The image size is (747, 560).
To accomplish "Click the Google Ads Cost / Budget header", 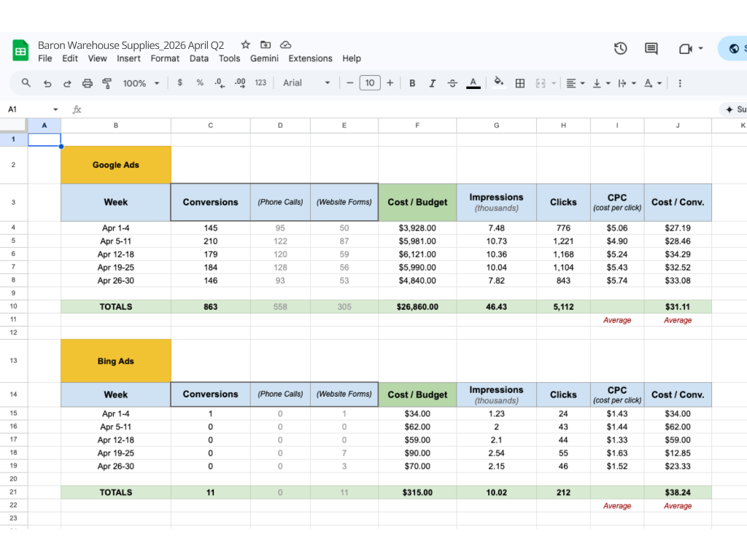I will pos(417,203).
